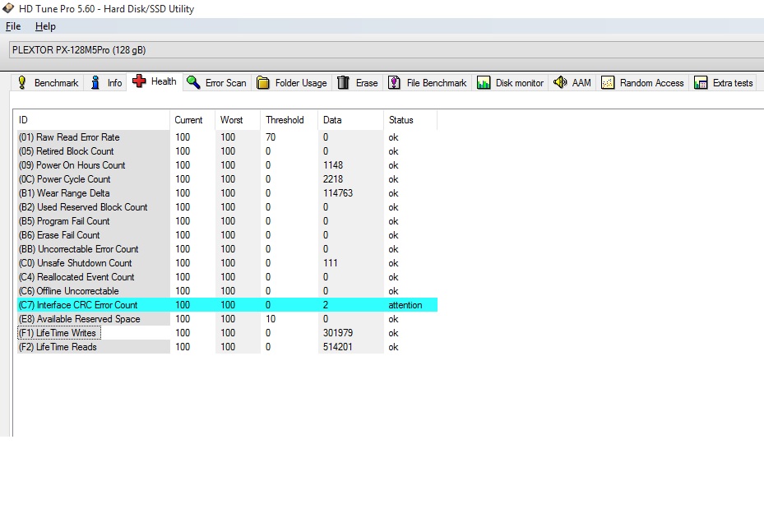The height and width of the screenshot is (532, 764).
Task: Click the AAM speaker icon
Action: pyautogui.click(x=561, y=82)
